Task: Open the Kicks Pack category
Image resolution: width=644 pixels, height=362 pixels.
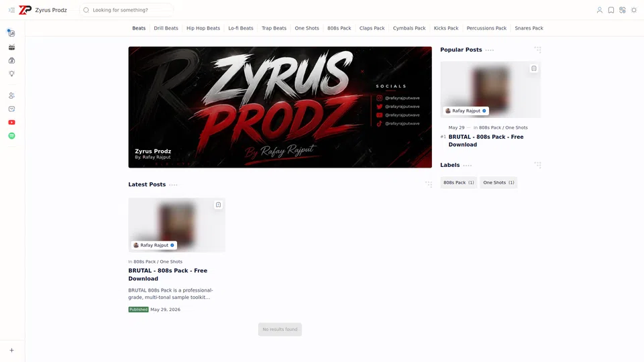Action: click(x=446, y=28)
